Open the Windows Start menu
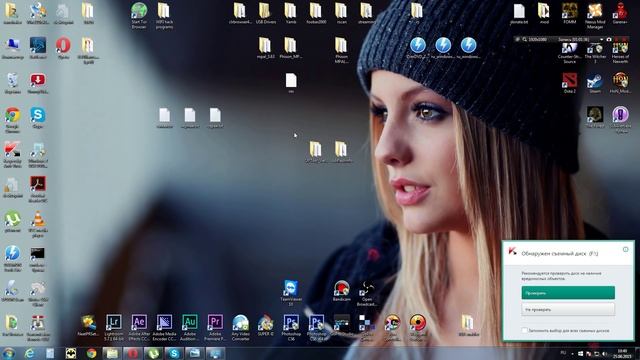Image resolution: width=640 pixels, height=360 pixels. (9, 353)
